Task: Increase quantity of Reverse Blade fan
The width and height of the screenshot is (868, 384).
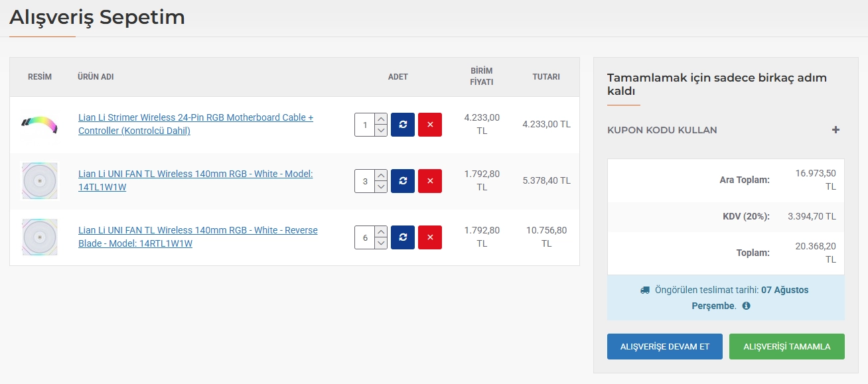Action: (x=381, y=231)
